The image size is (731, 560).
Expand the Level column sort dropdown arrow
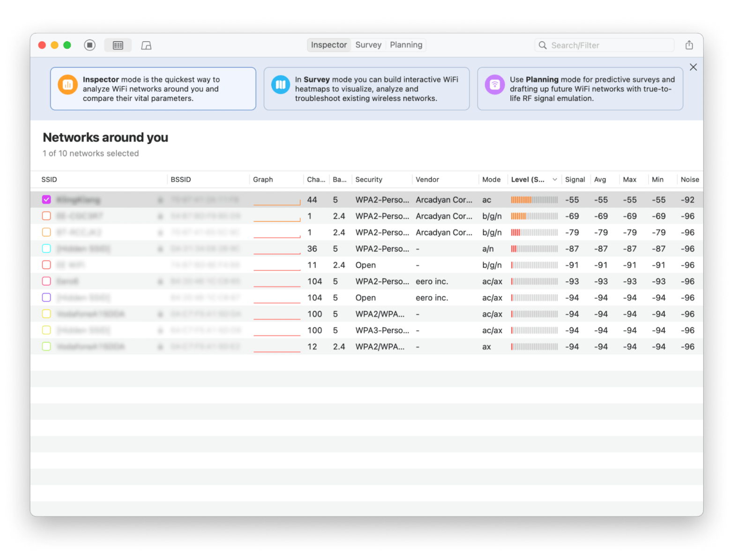(555, 180)
